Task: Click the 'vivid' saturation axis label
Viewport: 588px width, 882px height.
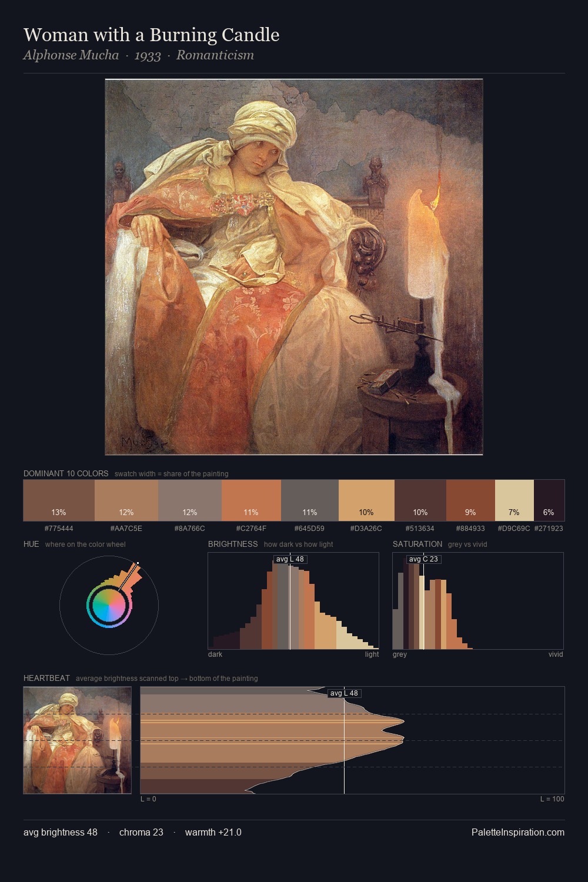Action: (556, 654)
